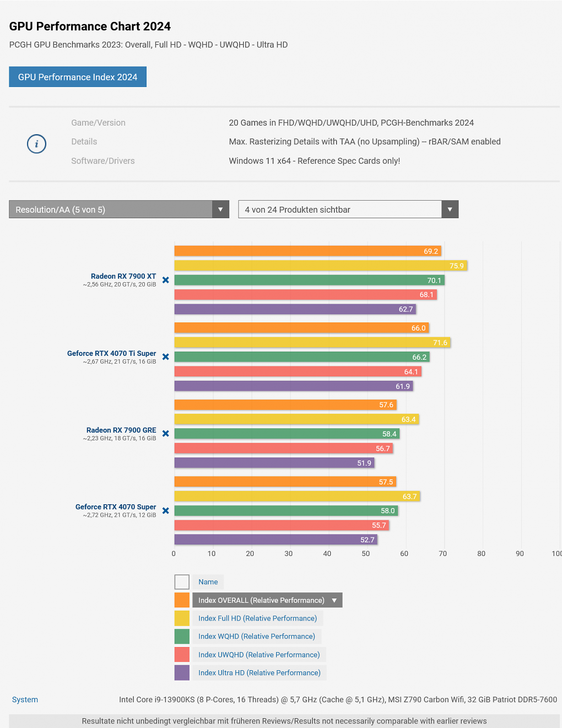Click purple Index Ultra HD legend swatch
This screenshot has height=728, width=562.
pyautogui.click(x=182, y=673)
